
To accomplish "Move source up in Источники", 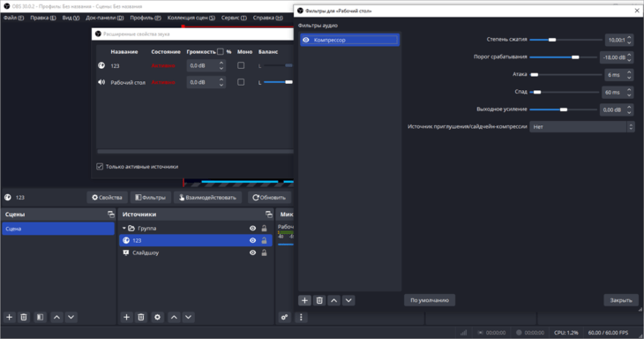I will pos(174,317).
